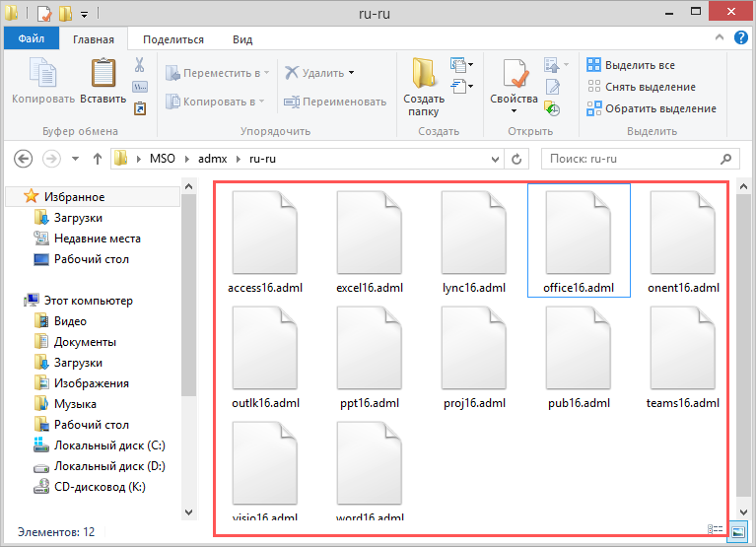Open the Help question mark icon
Image resolution: width=756 pixels, height=547 pixels.
741,37
